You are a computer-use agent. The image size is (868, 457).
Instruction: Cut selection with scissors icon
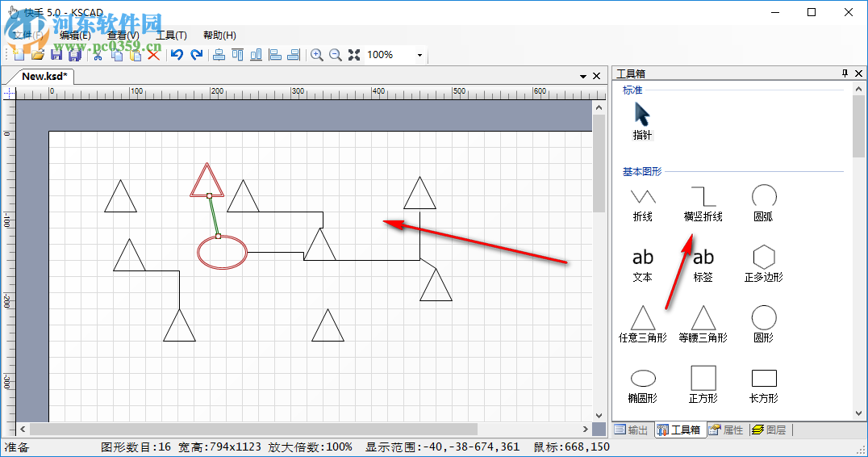98,55
